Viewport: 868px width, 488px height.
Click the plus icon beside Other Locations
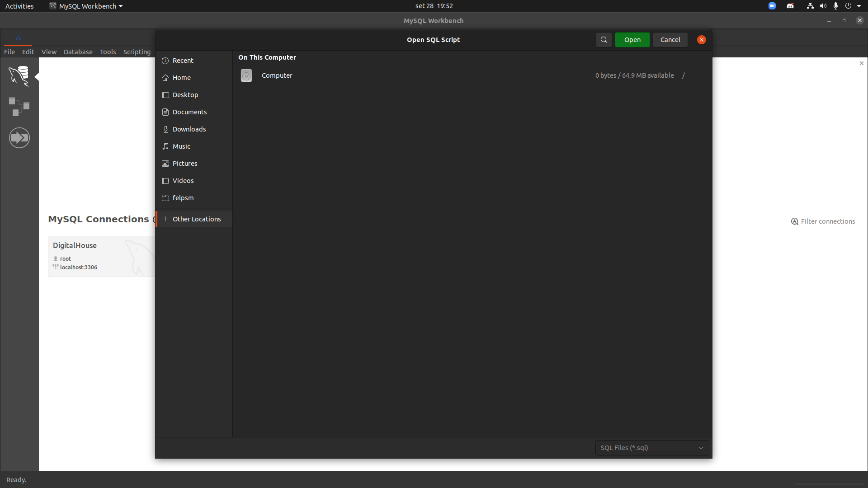[x=165, y=219]
